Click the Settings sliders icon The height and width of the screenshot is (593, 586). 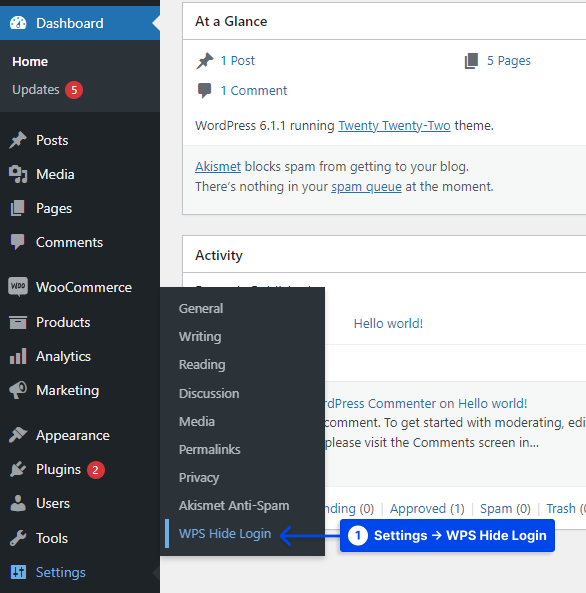coord(18,572)
